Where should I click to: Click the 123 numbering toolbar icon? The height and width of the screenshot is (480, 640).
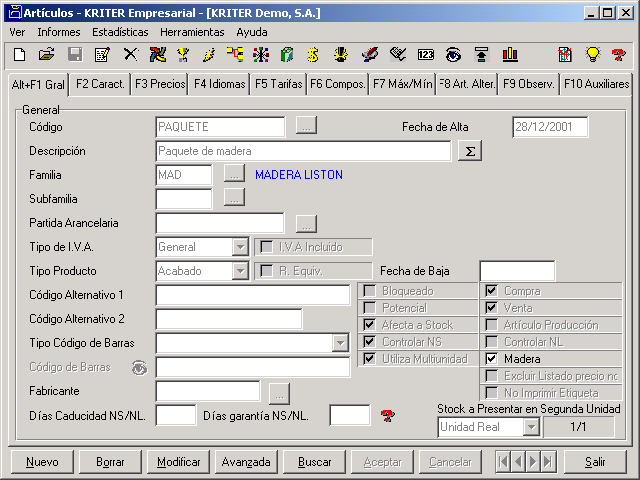click(426, 54)
